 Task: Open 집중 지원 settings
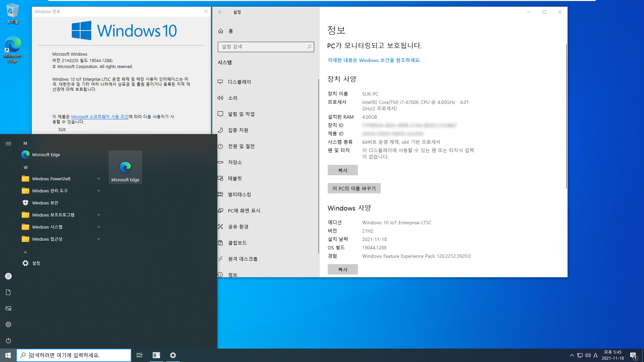[x=238, y=130]
